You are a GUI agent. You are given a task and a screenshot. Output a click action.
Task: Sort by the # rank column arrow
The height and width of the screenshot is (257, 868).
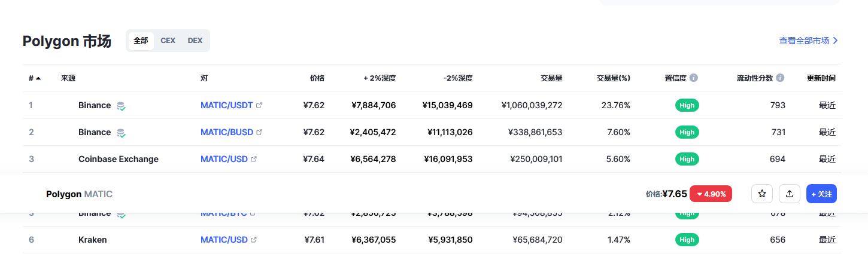(38, 78)
